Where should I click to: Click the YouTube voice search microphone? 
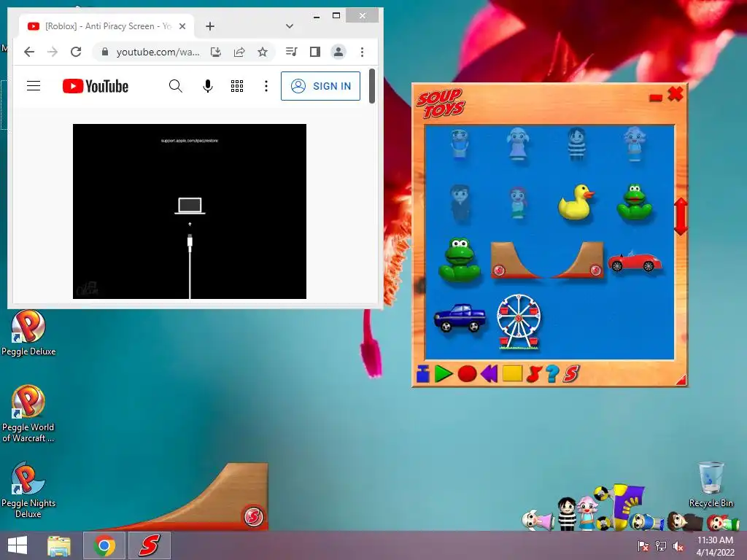(x=208, y=86)
